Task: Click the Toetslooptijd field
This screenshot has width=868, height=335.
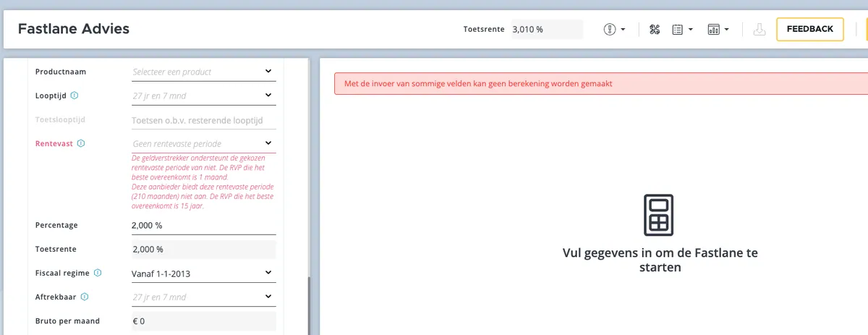Action: pos(203,120)
